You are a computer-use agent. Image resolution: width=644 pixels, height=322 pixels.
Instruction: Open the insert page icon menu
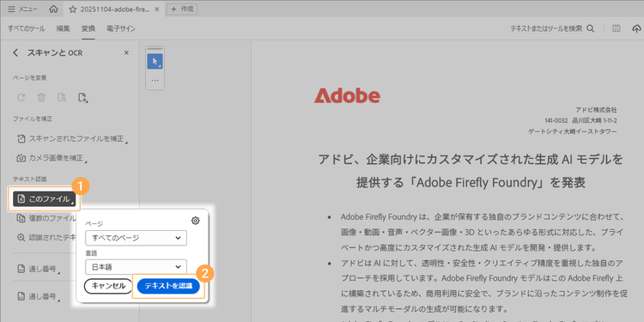[83, 97]
